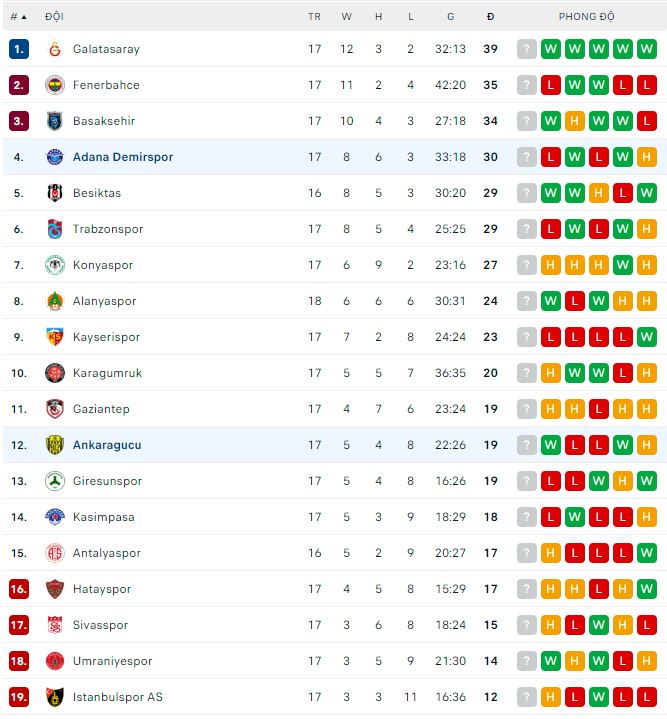Click the Kayserispor team logo
Screen dimensions: 667x719
click(x=54, y=337)
